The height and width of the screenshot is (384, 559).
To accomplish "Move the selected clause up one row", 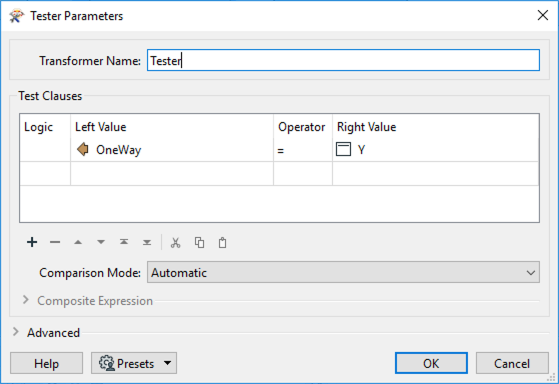I will (x=78, y=242).
